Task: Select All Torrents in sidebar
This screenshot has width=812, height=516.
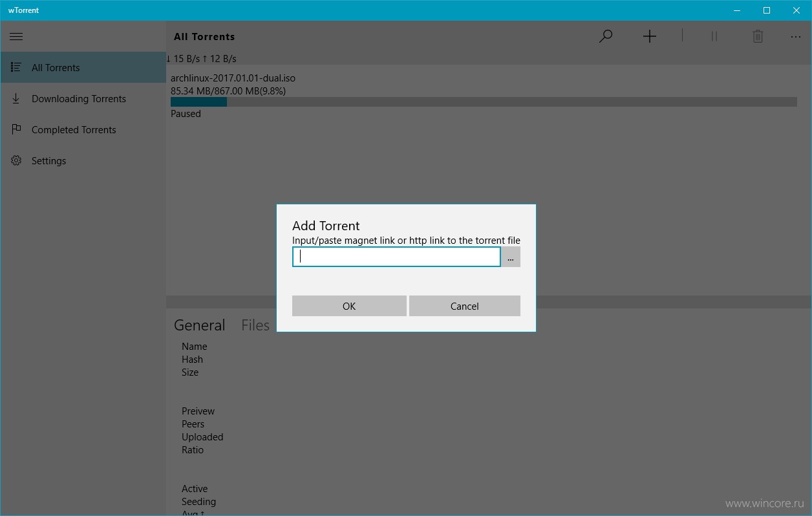Action: [83, 67]
